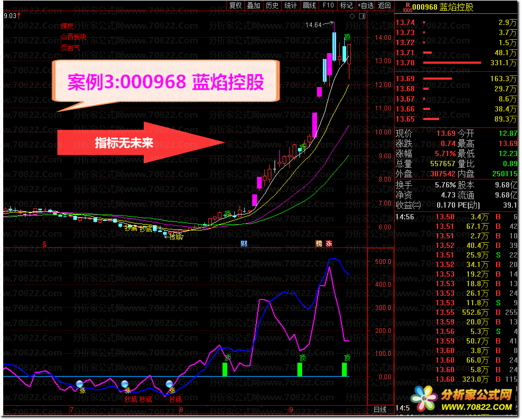Click the diamond icon above the chart

pos(352,16)
